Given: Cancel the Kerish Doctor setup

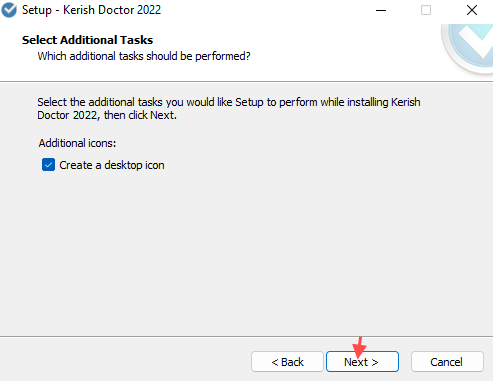Looking at the screenshot, I should [447, 361].
